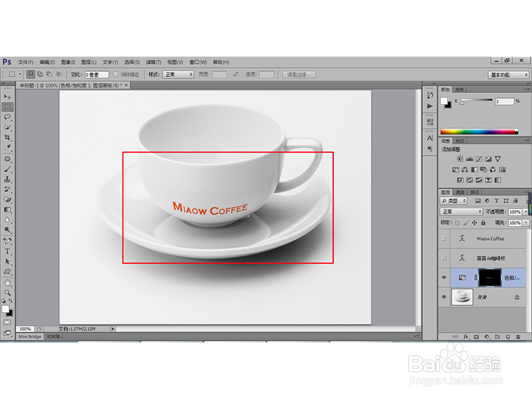Click the delete layer trash icon
The image size is (532, 399).
point(518,336)
